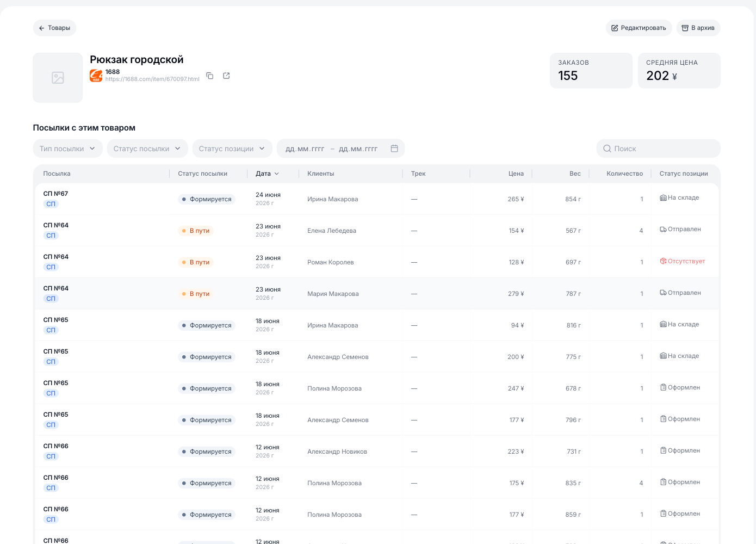Select client Мария Макарова

[333, 294]
